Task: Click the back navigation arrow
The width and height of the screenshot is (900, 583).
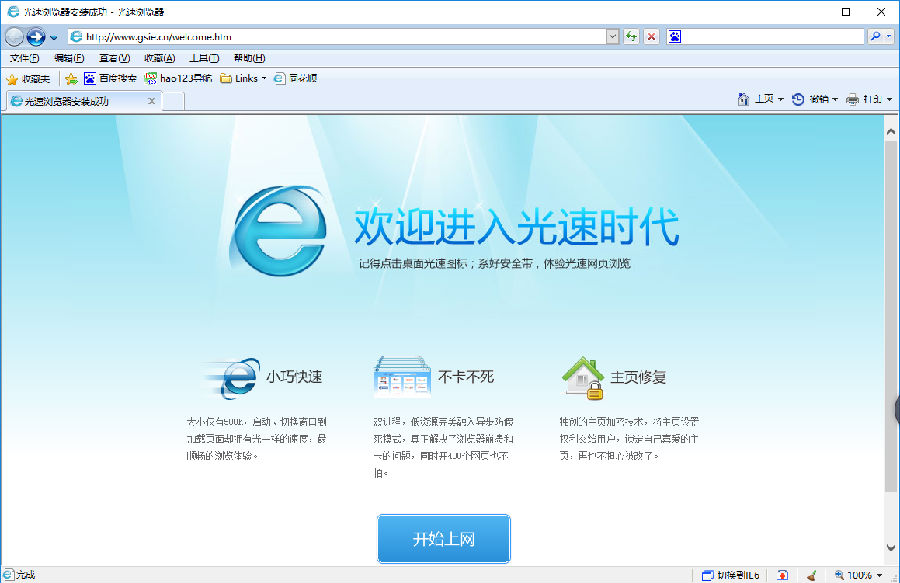Action: click(x=14, y=37)
